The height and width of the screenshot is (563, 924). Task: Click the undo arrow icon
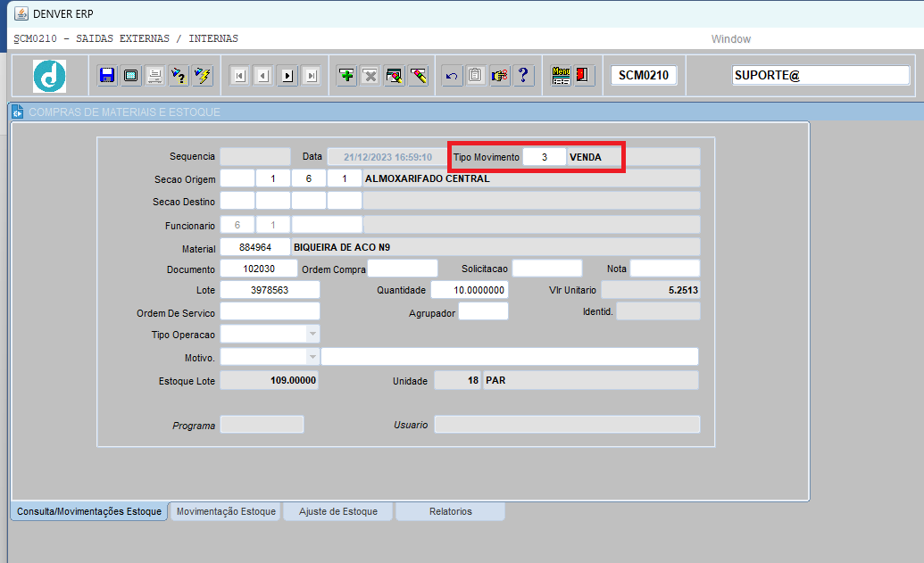[452, 75]
